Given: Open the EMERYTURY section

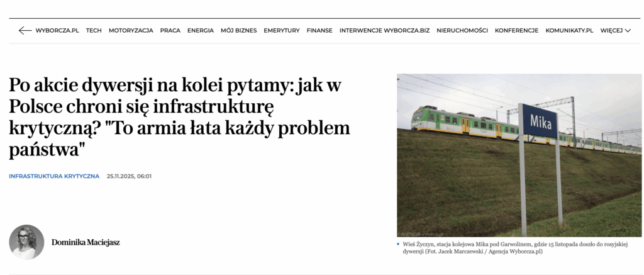Looking at the screenshot, I should click(x=282, y=30).
